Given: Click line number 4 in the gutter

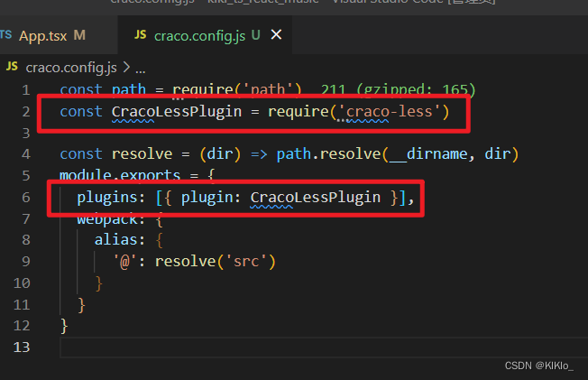Looking at the screenshot, I should [x=25, y=154].
